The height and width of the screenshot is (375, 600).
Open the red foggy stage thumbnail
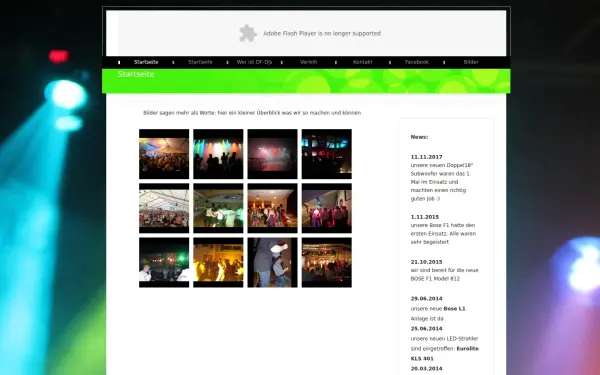tap(272, 154)
